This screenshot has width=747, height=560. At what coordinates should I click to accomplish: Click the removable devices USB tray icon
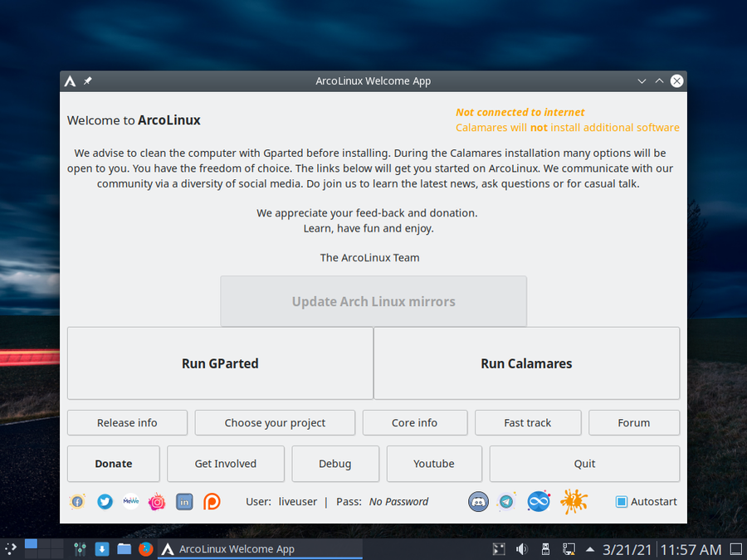(x=545, y=549)
